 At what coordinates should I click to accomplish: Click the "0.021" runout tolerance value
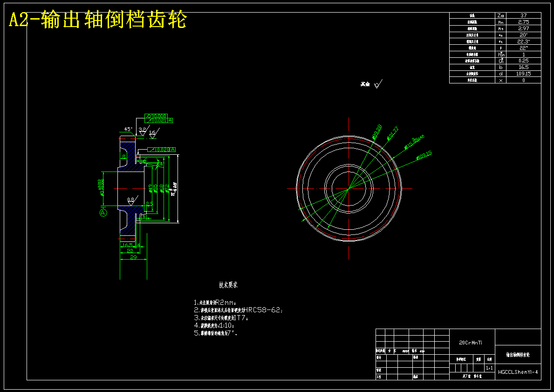click(x=160, y=121)
